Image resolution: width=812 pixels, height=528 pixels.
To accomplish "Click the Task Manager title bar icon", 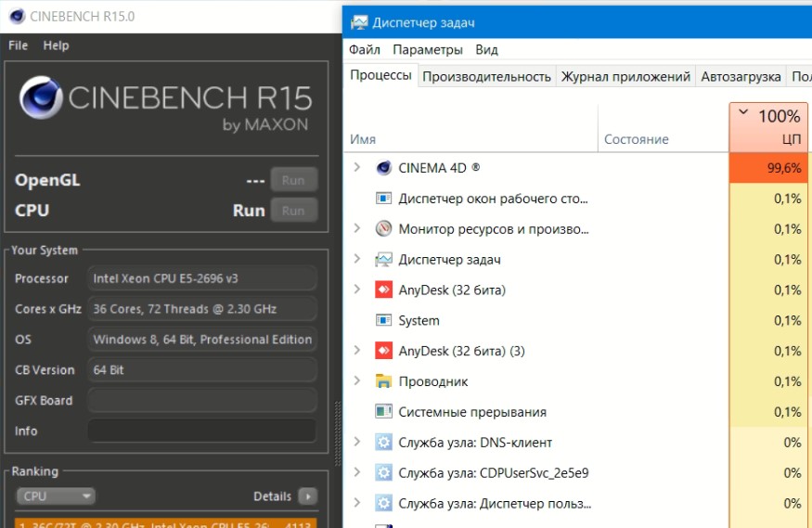I will pos(359,23).
